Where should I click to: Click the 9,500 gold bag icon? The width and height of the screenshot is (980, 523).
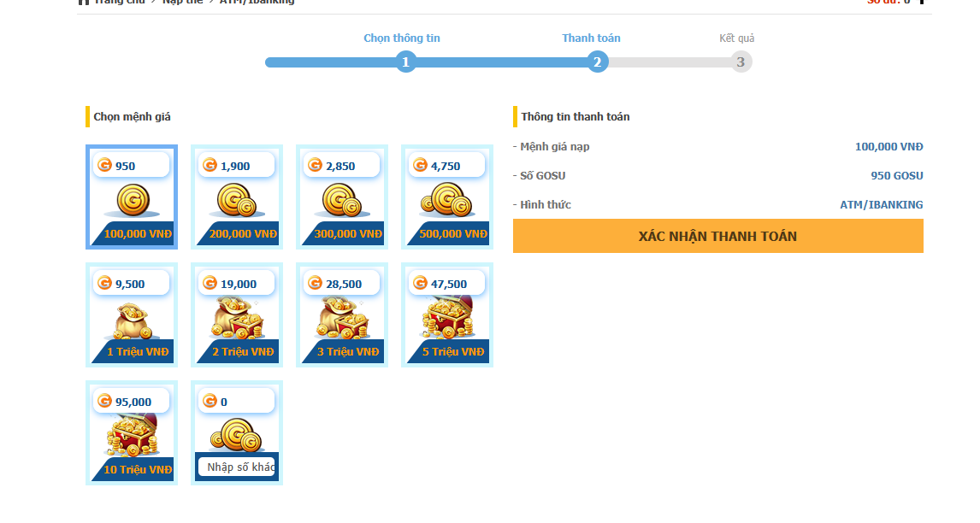tap(132, 320)
